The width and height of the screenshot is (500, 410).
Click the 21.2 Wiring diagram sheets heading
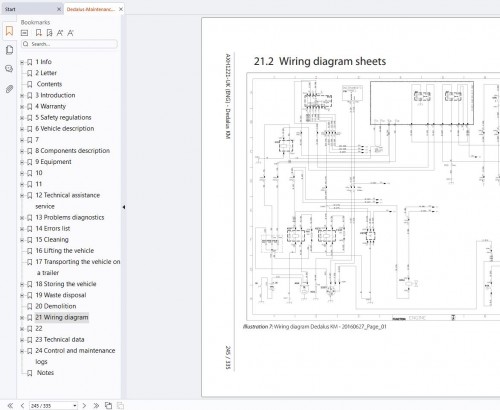[x=320, y=61]
